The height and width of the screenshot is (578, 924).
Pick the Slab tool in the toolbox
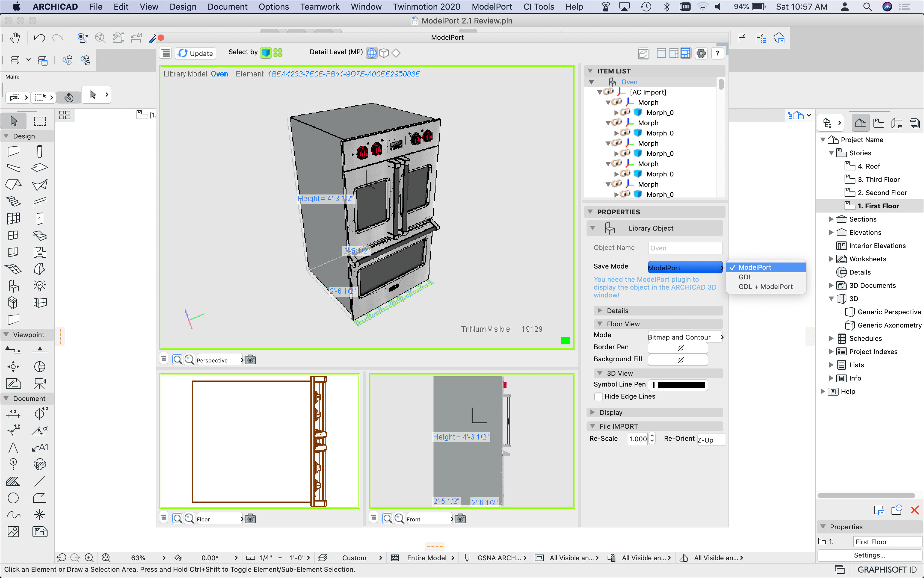[x=40, y=168]
